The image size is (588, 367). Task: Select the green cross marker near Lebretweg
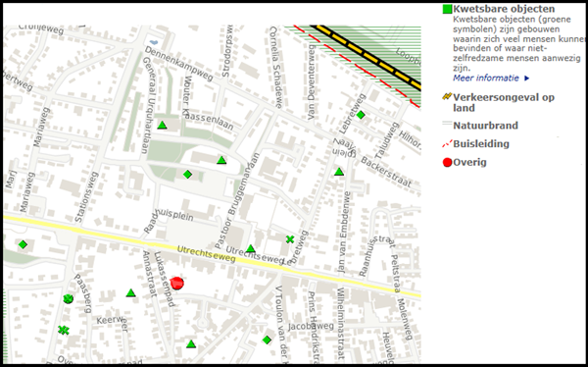[x=290, y=239]
